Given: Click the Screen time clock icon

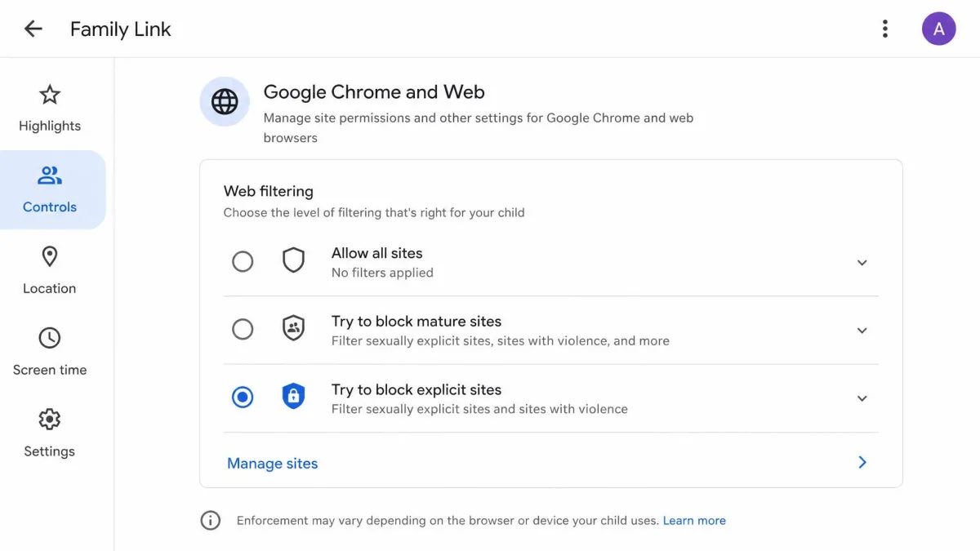Looking at the screenshot, I should (x=50, y=338).
